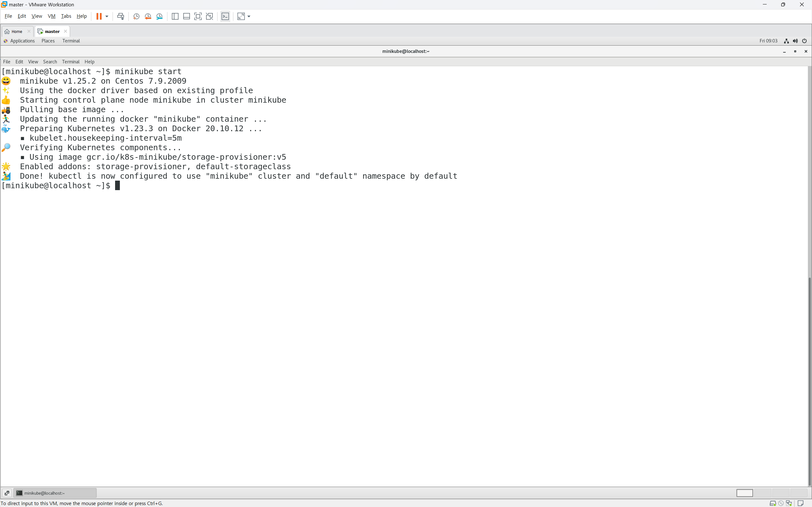Open the hard disk status icon
The height and width of the screenshot is (507, 812).
tap(772, 503)
